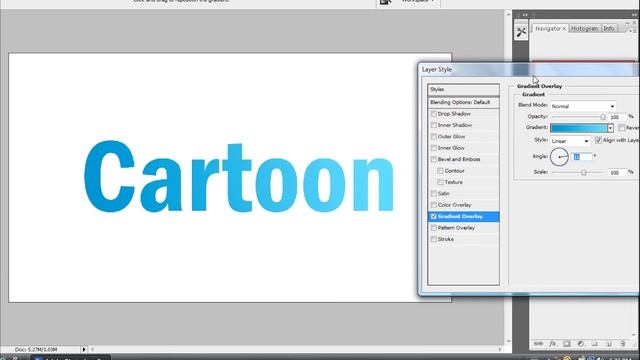The width and height of the screenshot is (640, 360).
Task: Select the Drop Shadow list entry label
Action: [x=454, y=114]
